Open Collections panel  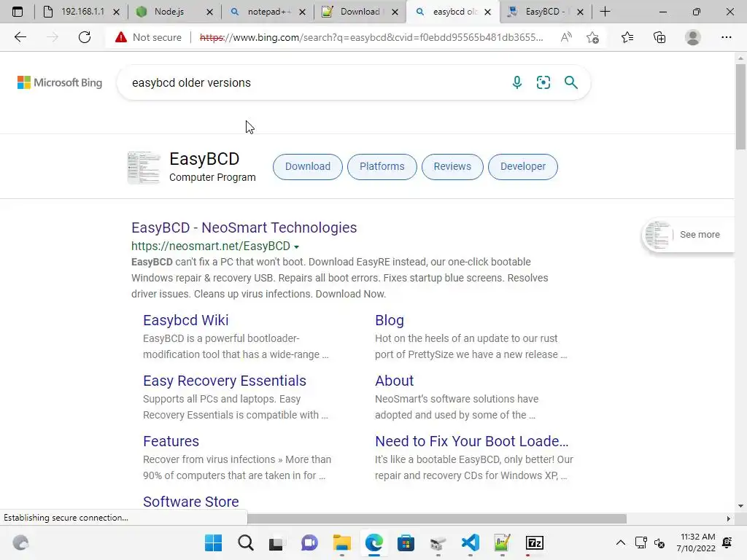[x=659, y=37]
